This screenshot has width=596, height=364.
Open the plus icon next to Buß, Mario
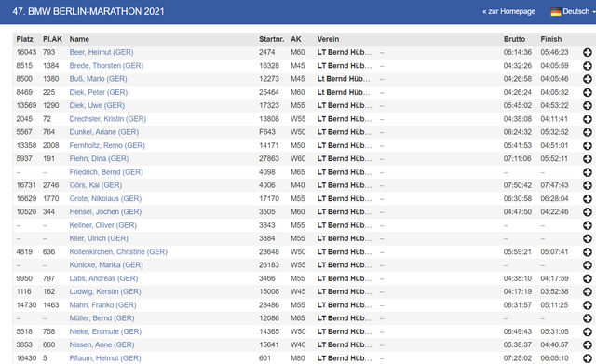click(588, 79)
